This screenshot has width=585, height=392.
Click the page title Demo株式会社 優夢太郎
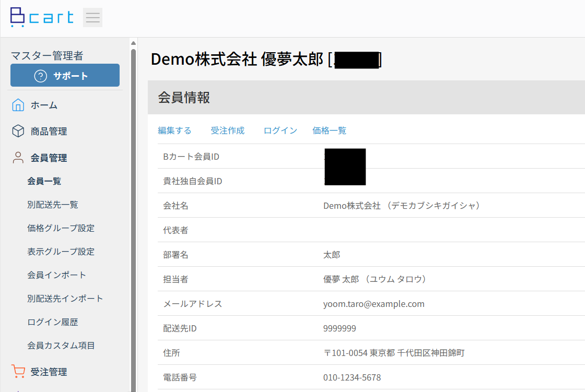(x=237, y=60)
